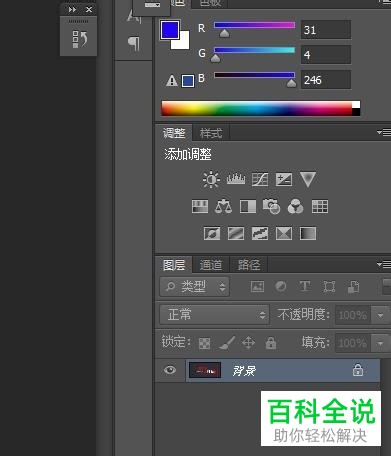Open the History panel icon
Screen dimensions: 391x456
(x=80, y=39)
